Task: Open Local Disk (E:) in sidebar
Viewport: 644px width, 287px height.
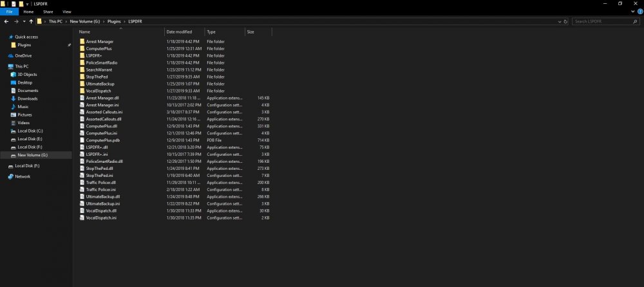Action: pyautogui.click(x=30, y=139)
